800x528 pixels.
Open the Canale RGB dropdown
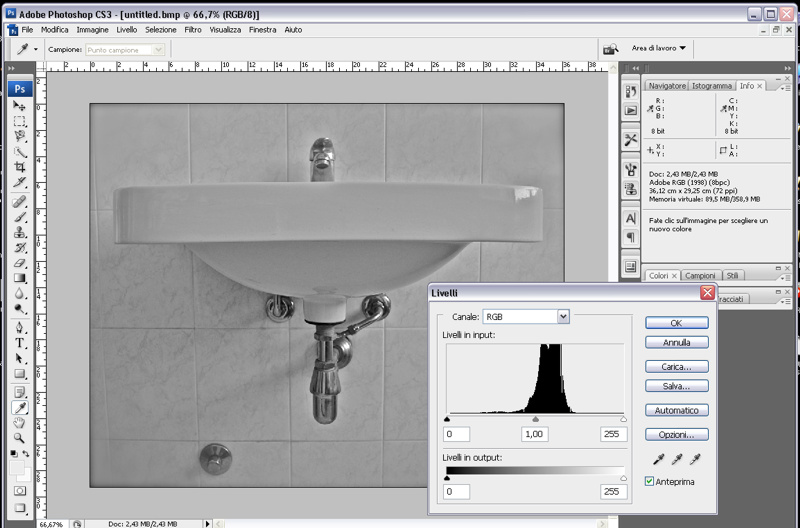click(524, 316)
